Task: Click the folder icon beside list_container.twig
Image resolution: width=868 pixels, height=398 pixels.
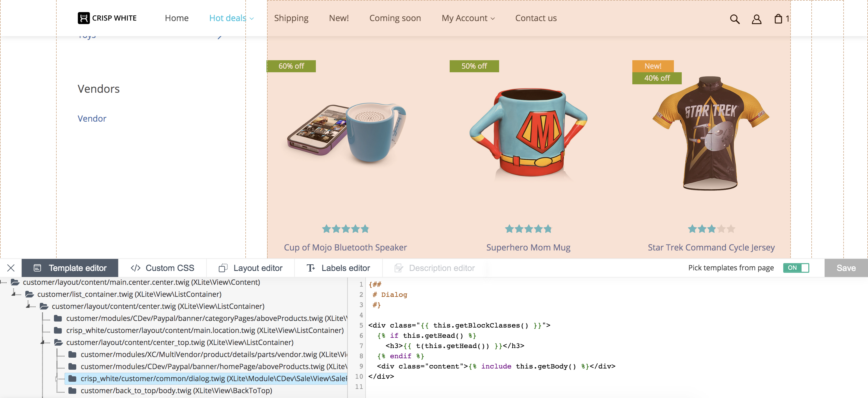Action: [30, 294]
